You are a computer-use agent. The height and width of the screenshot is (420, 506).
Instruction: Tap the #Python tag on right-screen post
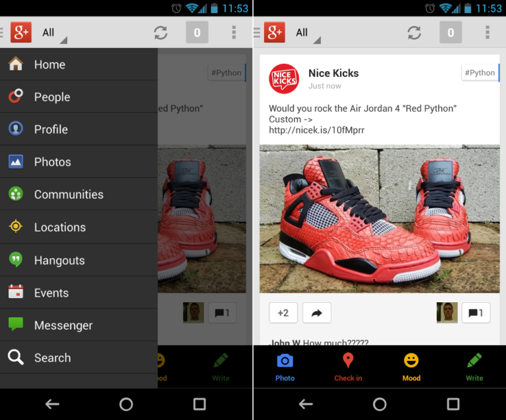(x=480, y=73)
